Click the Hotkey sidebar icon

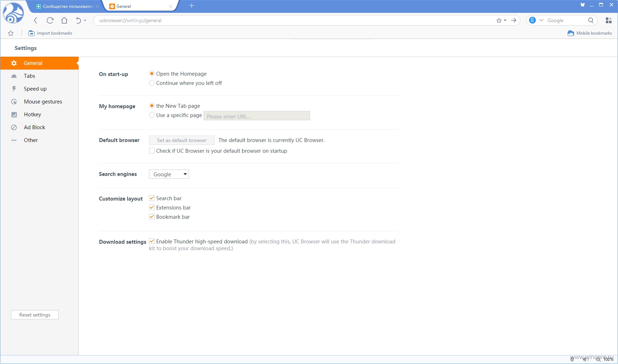pyautogui.click(x=14, y=115)
